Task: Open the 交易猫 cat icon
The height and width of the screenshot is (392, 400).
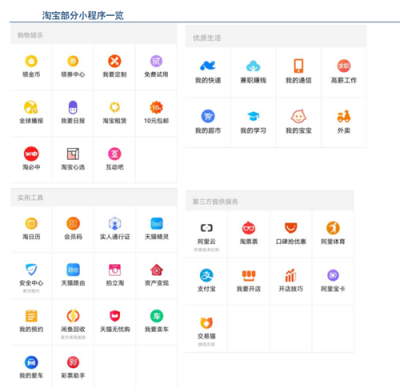Action: point(207,323)
